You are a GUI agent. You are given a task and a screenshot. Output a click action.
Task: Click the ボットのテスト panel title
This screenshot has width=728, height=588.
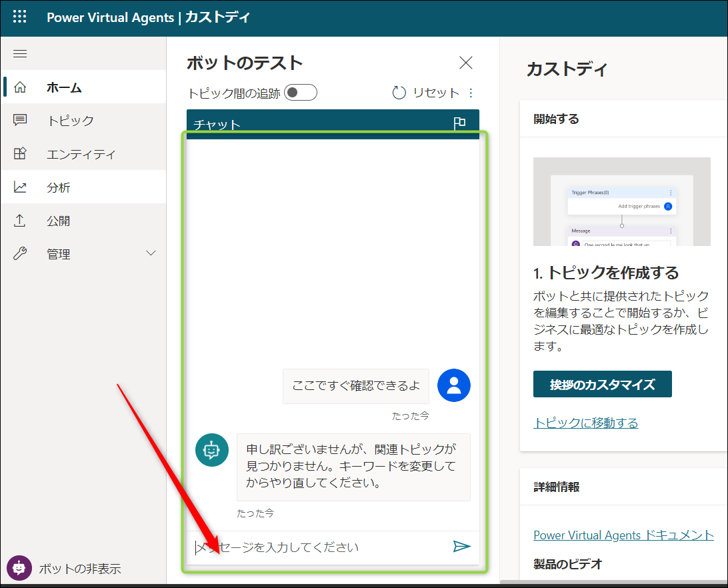click(245, 63)
